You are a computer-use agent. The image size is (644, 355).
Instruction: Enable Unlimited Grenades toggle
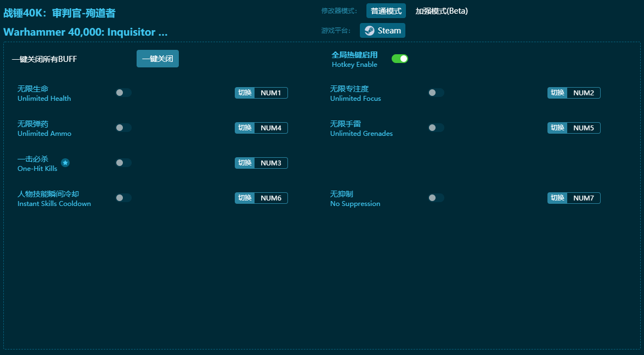pos(436,128)
